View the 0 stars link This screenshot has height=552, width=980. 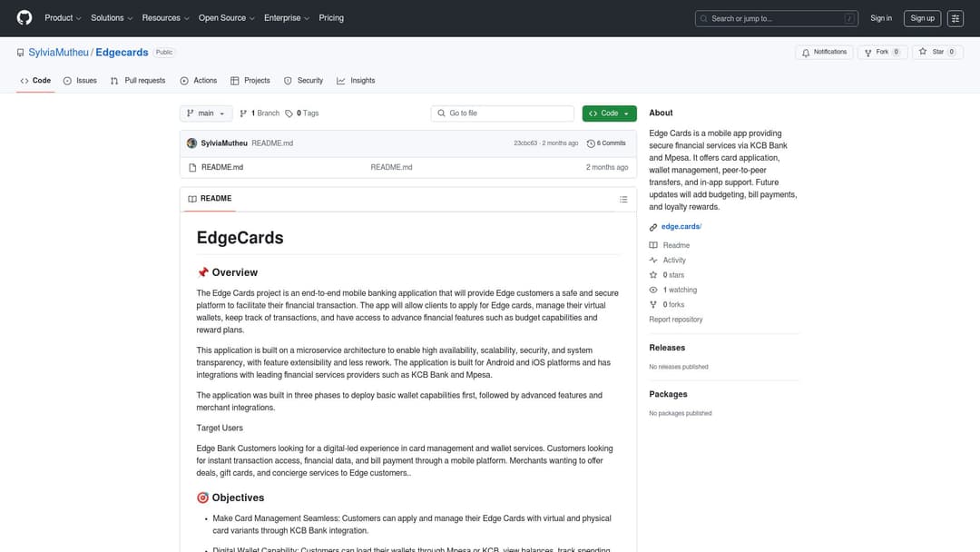[x=673, y=275]
